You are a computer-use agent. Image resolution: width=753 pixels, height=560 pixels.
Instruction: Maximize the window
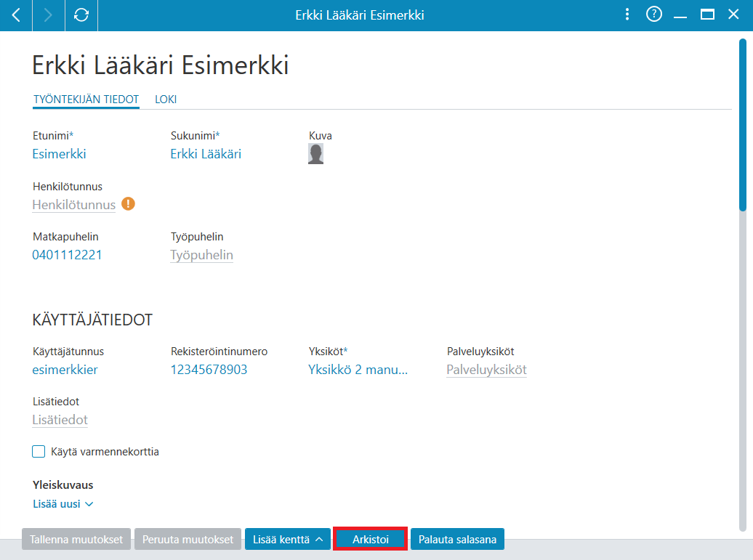click(x=707, y=15)
